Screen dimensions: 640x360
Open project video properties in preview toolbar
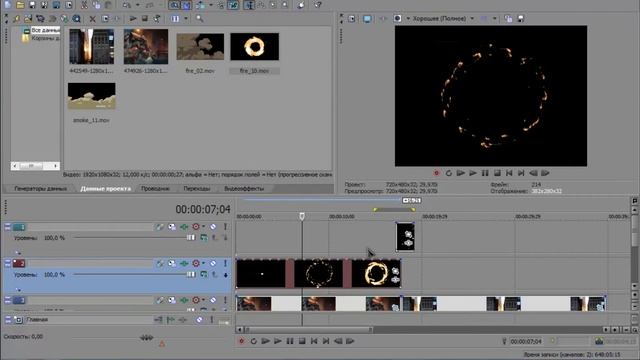click(352, 18)
